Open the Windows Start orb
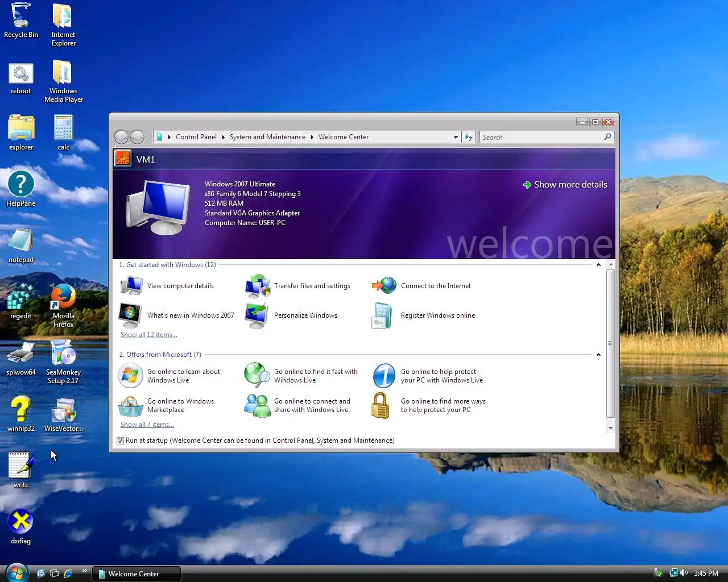This screenshot has width=728, height=582. (16, 572)
